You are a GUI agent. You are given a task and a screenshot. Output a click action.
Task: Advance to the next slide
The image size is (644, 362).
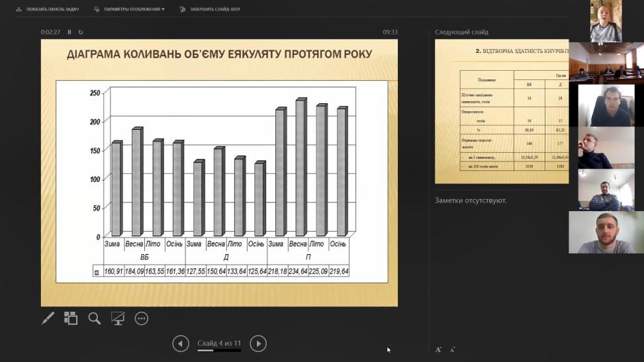(x=258, y=343)
